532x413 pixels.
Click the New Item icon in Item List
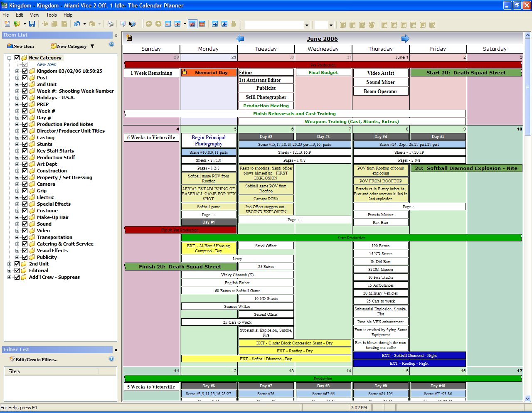coord(9,46)
